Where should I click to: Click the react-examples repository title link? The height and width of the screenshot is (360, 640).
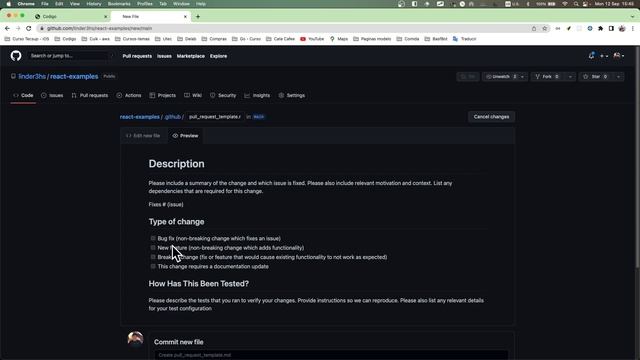click(74, 77)
